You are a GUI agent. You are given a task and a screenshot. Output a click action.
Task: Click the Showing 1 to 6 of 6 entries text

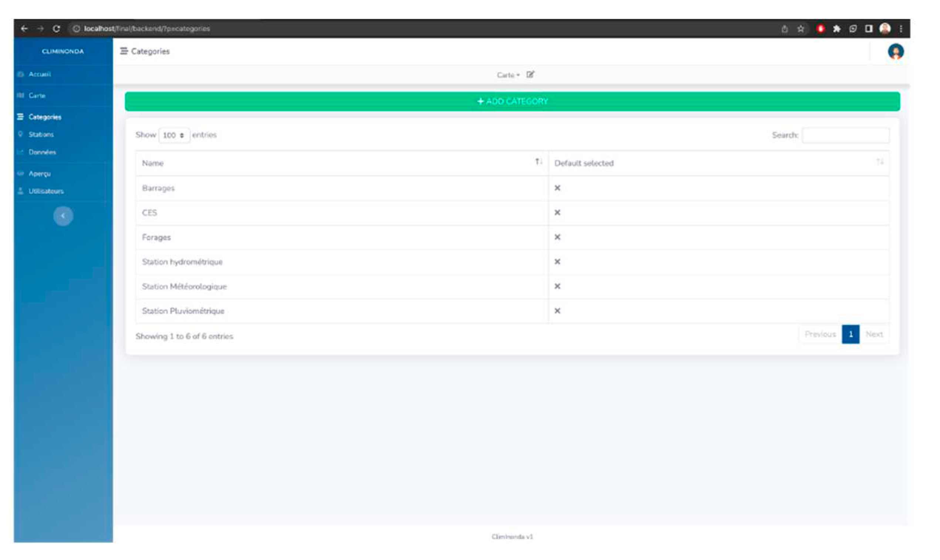(184, 336)
